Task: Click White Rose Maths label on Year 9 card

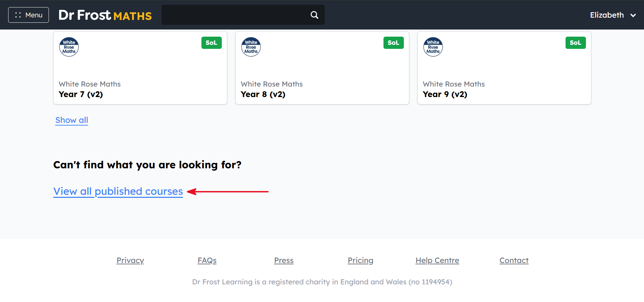Action: tap(454, 84)
